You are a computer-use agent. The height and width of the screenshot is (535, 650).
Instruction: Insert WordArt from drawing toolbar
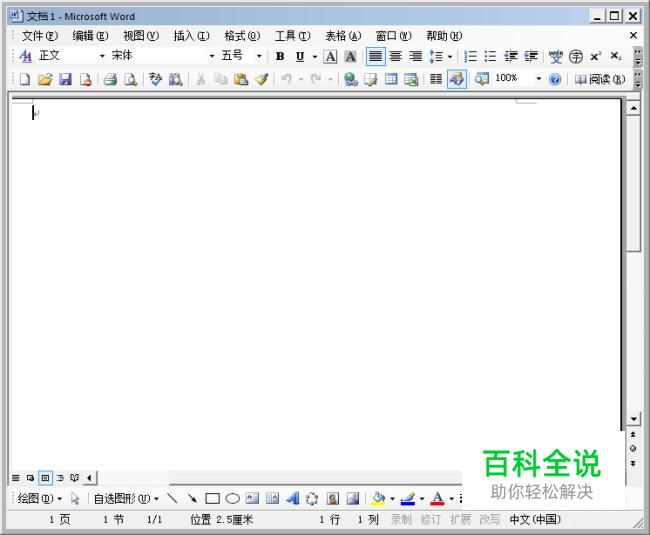pos(293,498)
